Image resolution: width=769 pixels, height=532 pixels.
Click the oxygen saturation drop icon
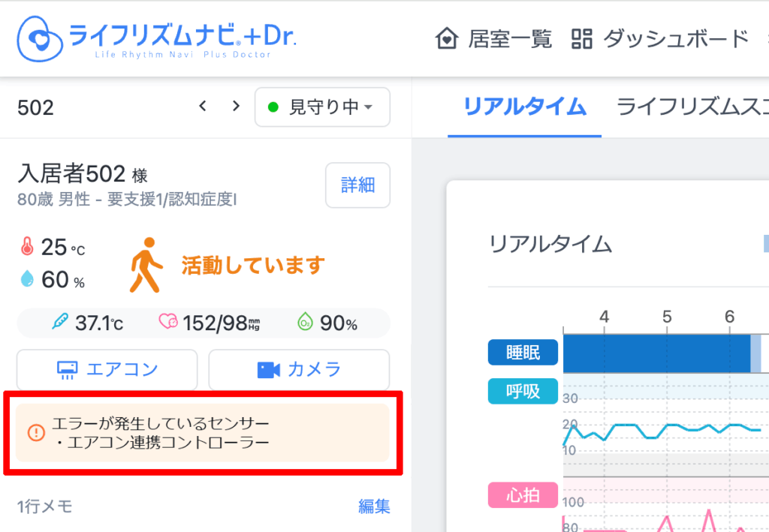(304, 323)
